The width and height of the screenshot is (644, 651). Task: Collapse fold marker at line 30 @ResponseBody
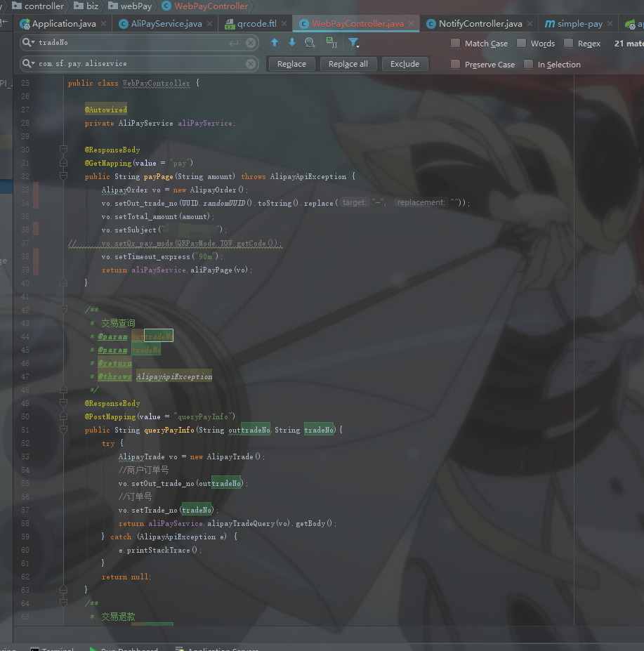(63, 150)
